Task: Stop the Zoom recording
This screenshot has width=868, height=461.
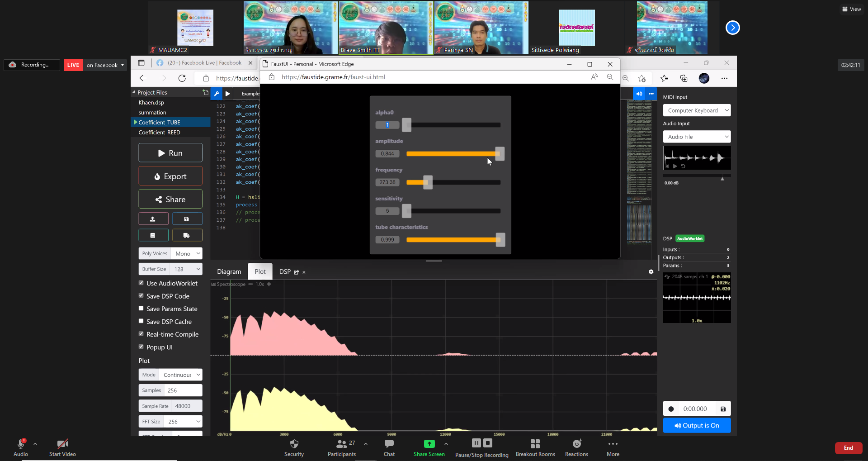Action: coord(488,443)
